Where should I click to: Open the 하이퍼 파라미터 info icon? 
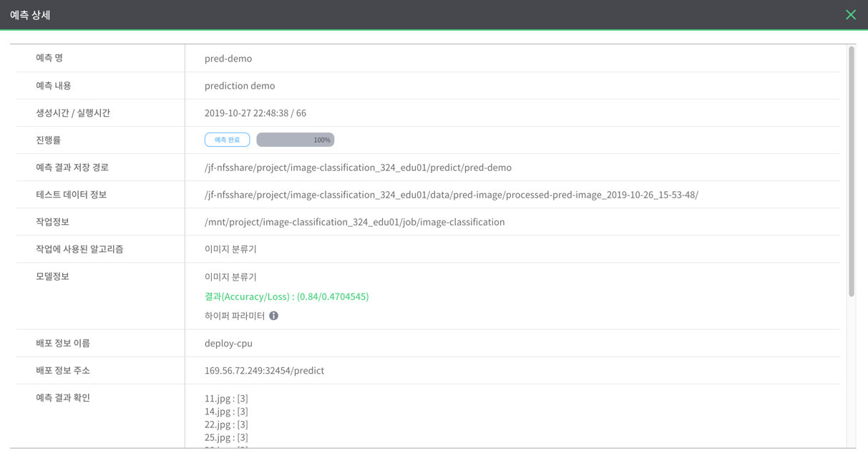[273, 316]
